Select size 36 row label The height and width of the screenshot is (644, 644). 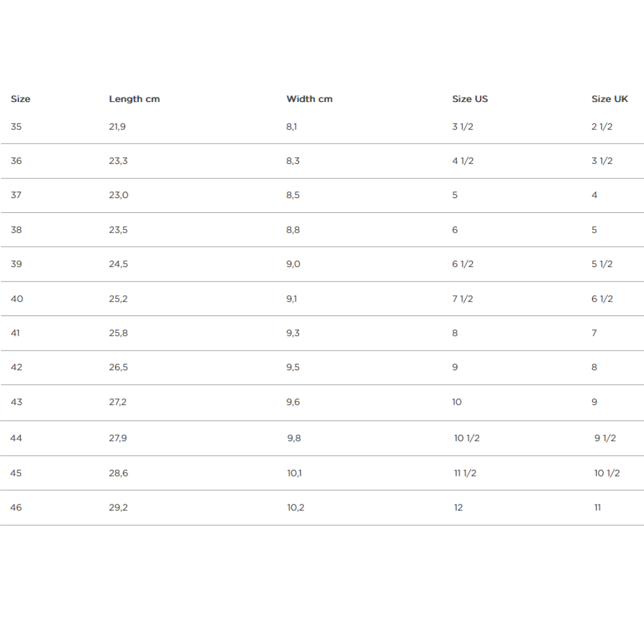pyautogui.click(x=16, y=161)
